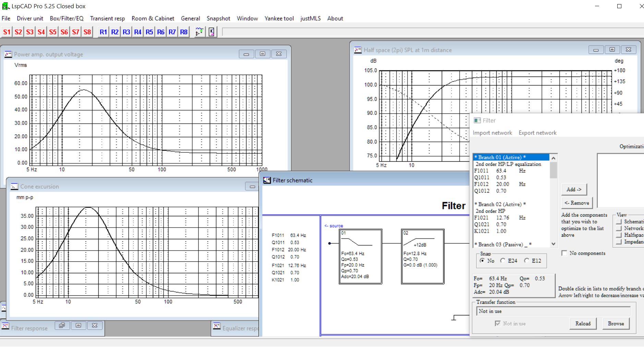Click up arrow of branch list scrollbar
The image size is (644, 347).
[x=553, y=158]
